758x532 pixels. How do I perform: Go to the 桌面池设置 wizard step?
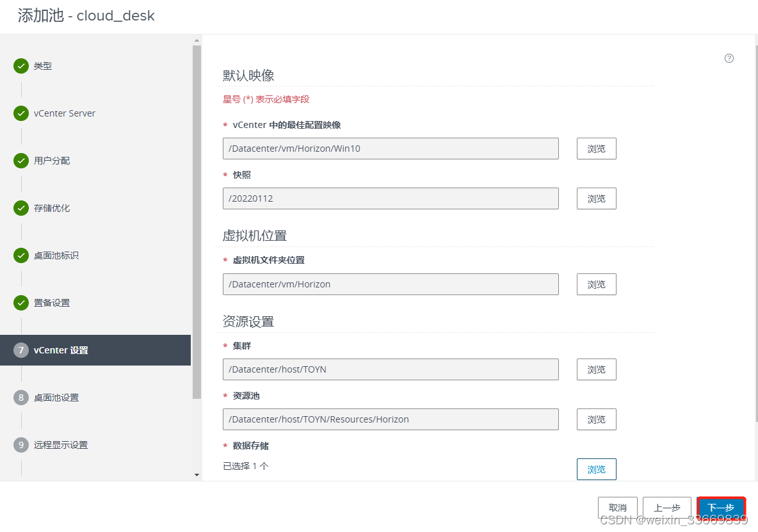tap(56, 397)
